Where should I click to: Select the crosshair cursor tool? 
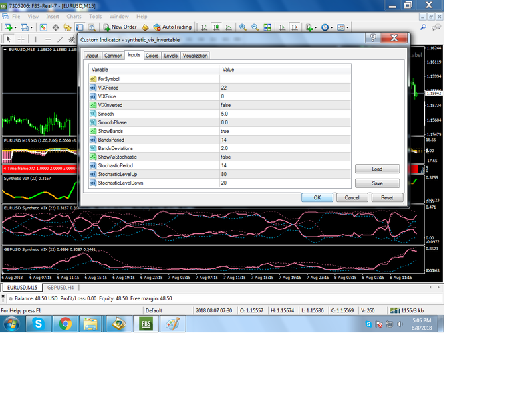coord(21,39)
